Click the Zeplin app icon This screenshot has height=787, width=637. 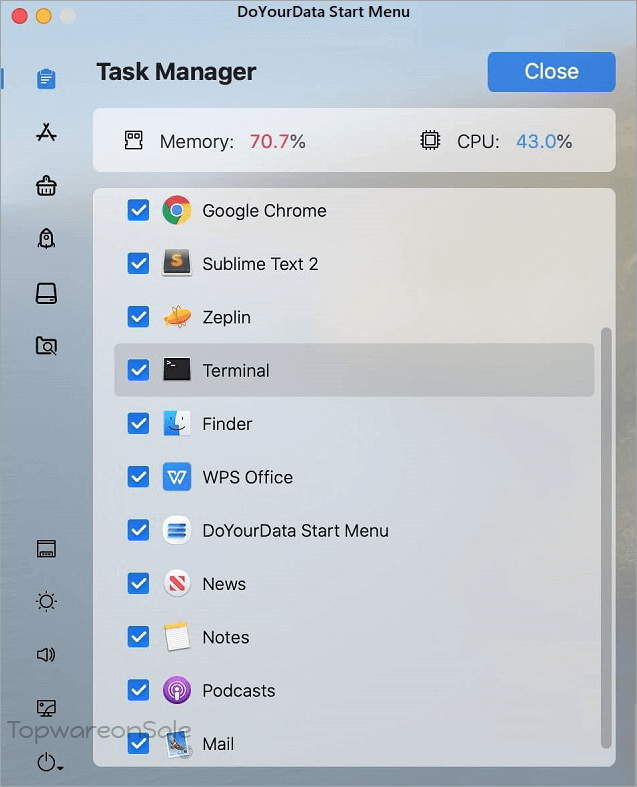point(177,317)
